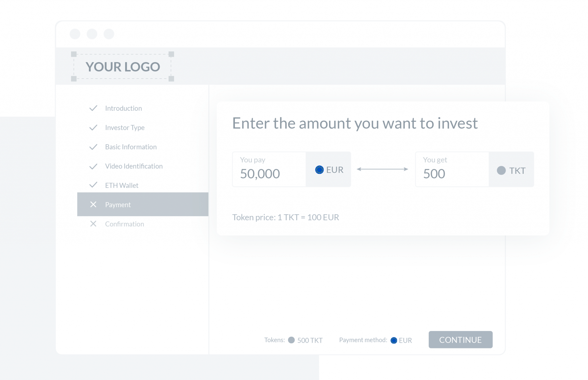The image size is (588, 380).
Task: Click the You pay amount field
Action: pyautogui.click(x=269, y=169)
